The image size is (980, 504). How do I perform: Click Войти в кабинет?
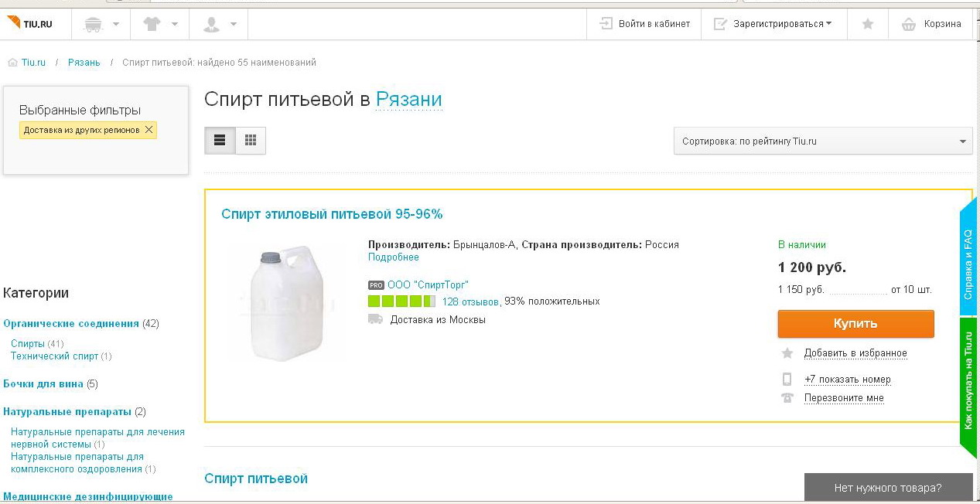pyautogui.click(x=644, y=24)
